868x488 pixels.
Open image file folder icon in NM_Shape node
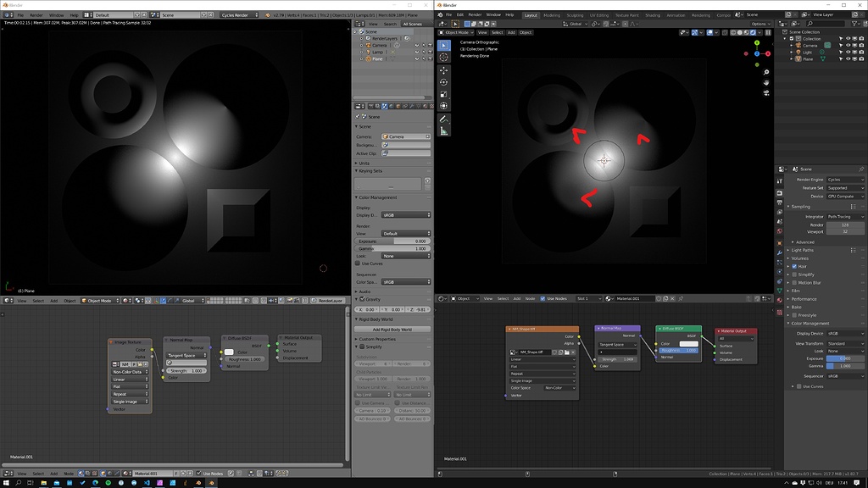coord(566,352)
